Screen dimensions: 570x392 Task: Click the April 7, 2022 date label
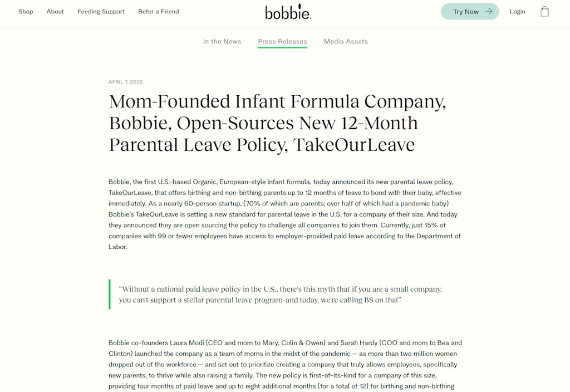click(126, 82)
